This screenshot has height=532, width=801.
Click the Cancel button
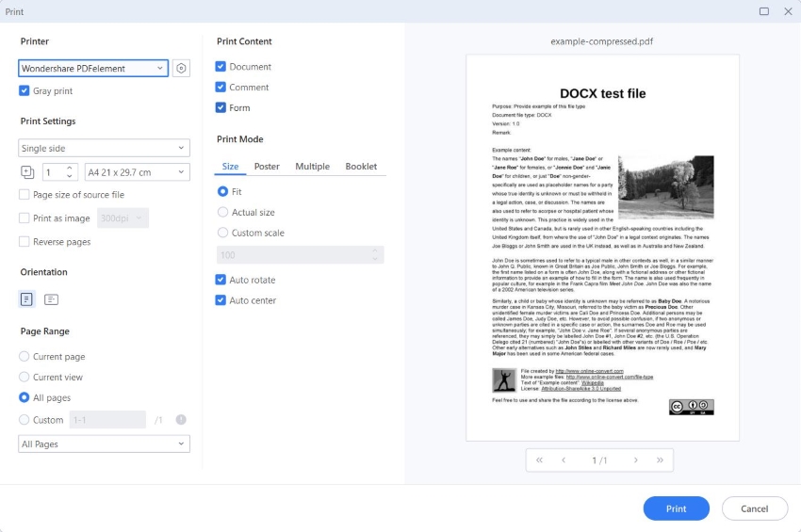tap(755, 508)
